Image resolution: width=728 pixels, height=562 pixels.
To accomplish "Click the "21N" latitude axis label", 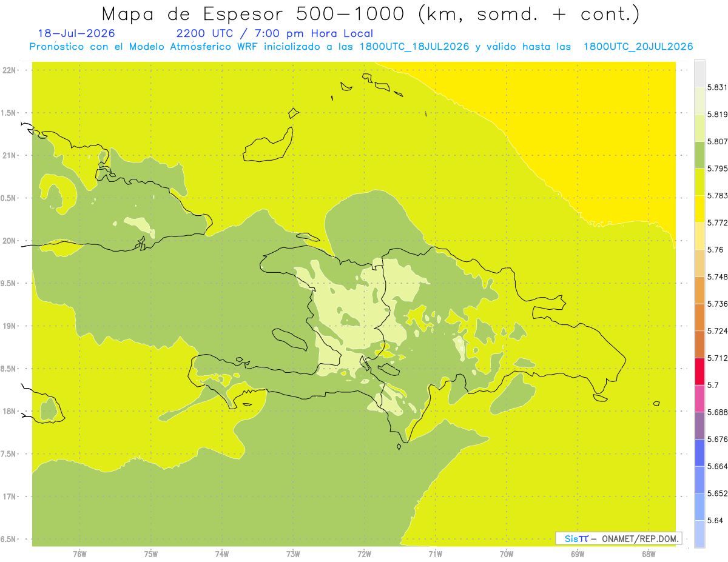I will pyautogui.click(x=9, y=155).
